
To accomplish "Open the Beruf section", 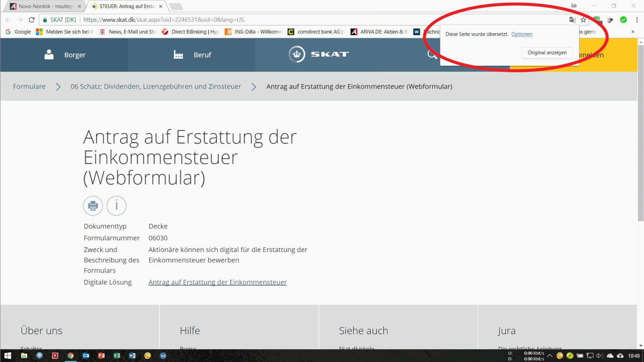I will pos(192,55).
